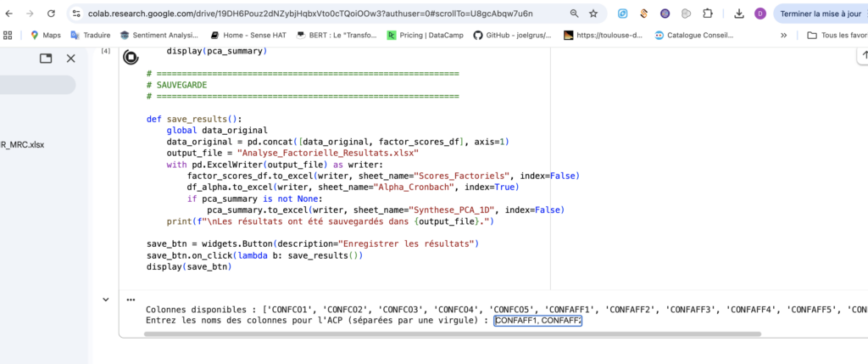This screenshot has width=868, height=364.
Task: Open the Chrome extensions puzzle icon
Action: click(708, 14)
